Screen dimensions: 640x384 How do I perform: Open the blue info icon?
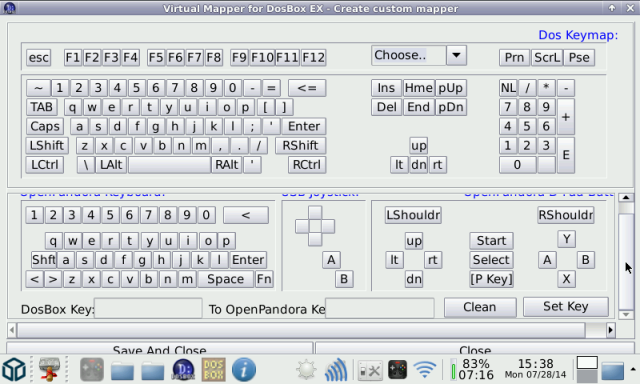[244, 370]
